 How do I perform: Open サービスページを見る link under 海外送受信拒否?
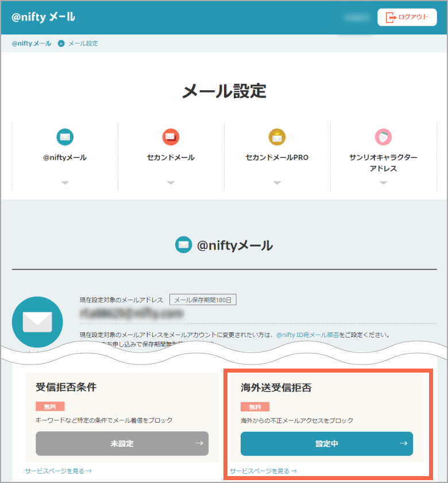(263, 471)
